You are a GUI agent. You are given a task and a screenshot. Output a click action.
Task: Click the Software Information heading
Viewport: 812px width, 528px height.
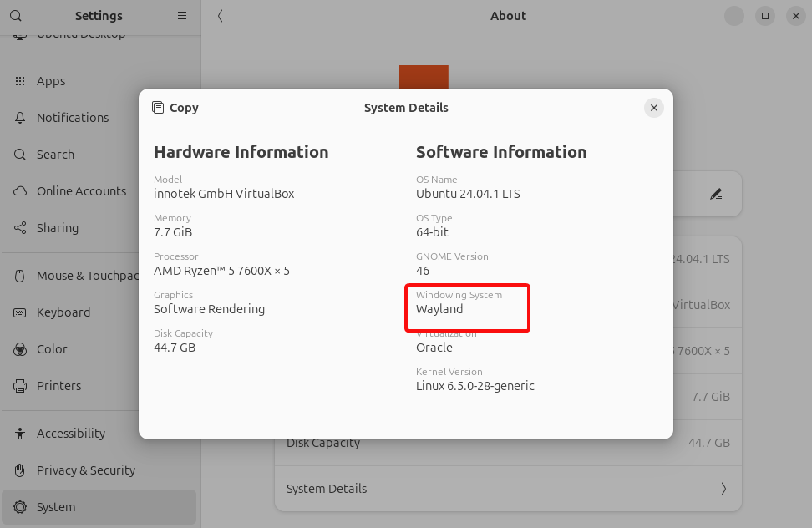tap(501, 152)
